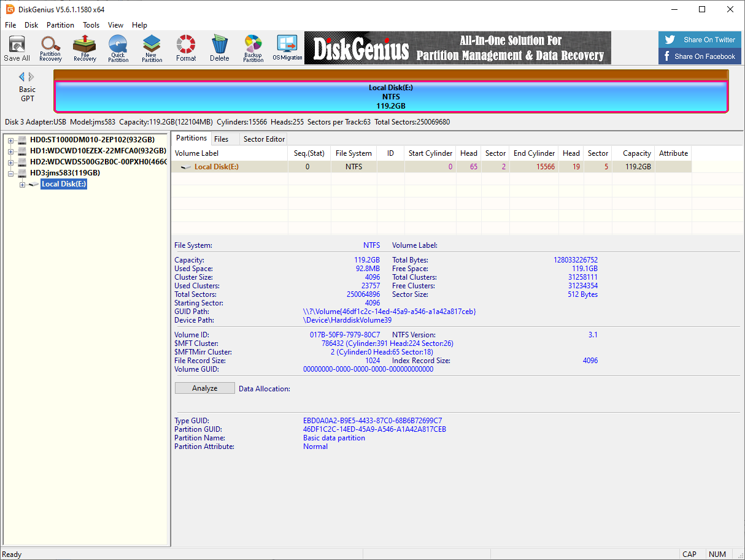The width and height of the screenshot is (745, 560).
Task: Select the blue Local Disk(E:) partition bar
Action: (390, 96)
